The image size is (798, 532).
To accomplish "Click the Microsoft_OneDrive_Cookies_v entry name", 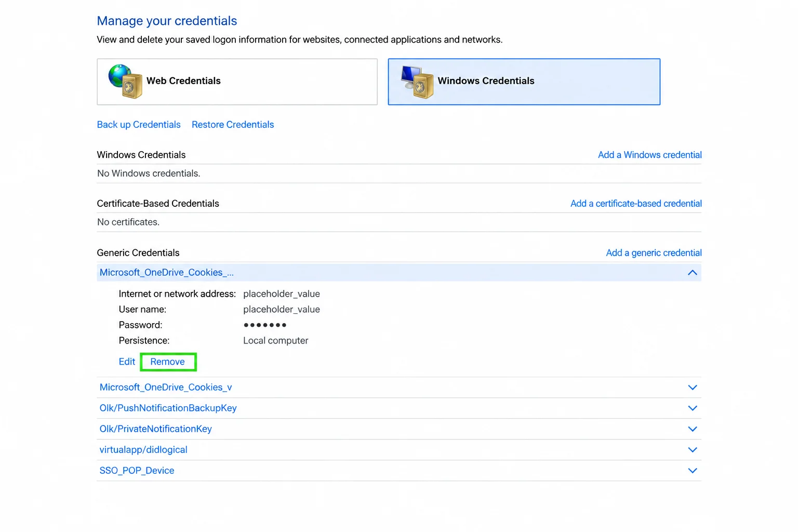I will [x=166, y=388].
